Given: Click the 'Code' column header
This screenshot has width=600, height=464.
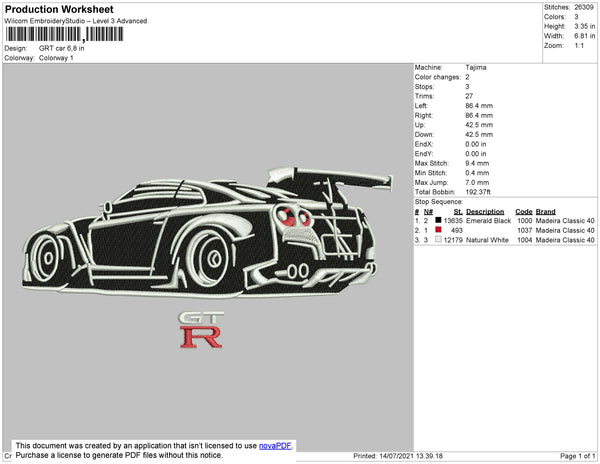Looking at the screenshot, I should pyautogui.click(x=523, y=212).
